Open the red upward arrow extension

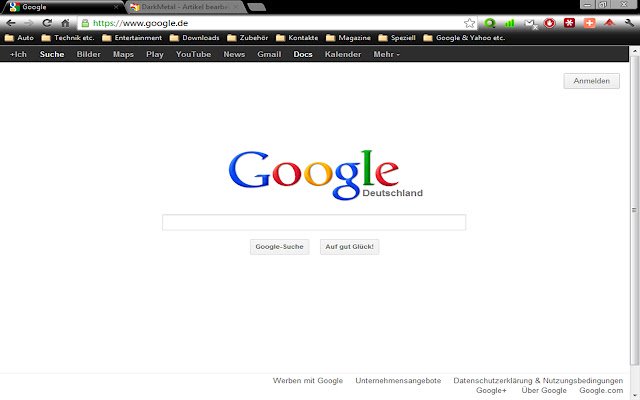609,23
